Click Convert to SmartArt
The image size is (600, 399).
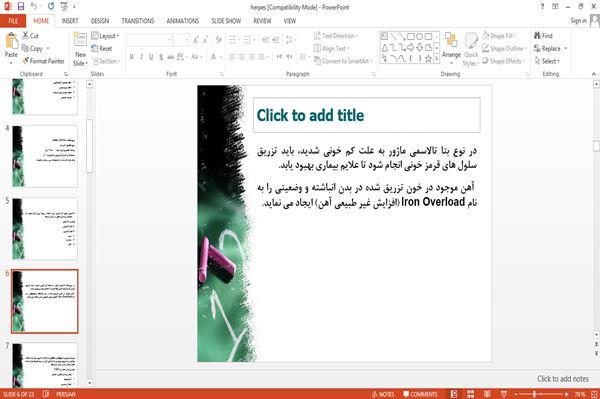pos(342,61)
